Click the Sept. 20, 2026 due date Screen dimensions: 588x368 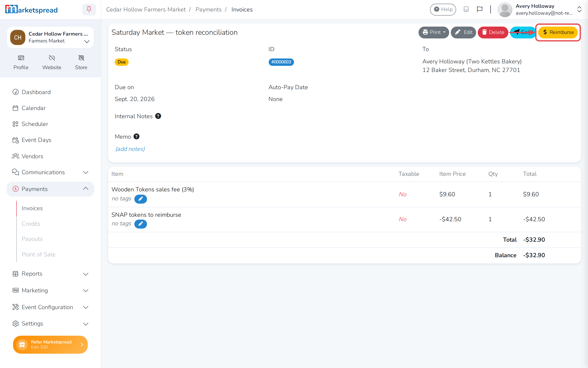(x=135, y=99)
